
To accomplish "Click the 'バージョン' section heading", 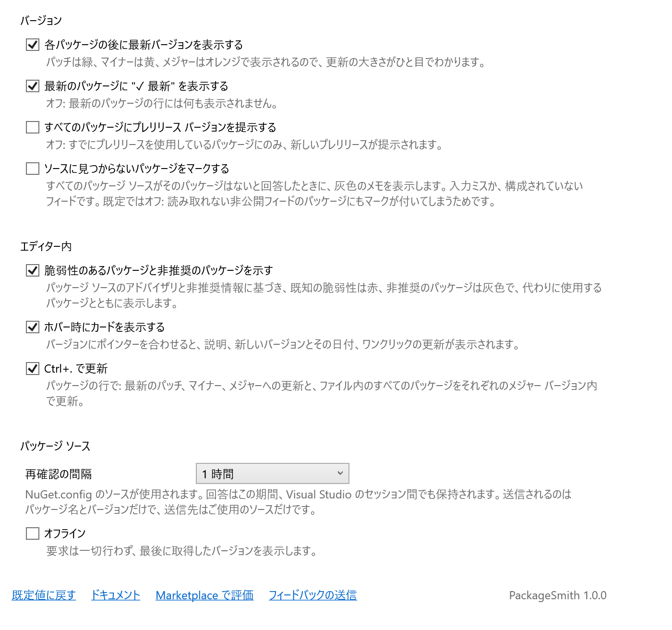I will (41, 21).
